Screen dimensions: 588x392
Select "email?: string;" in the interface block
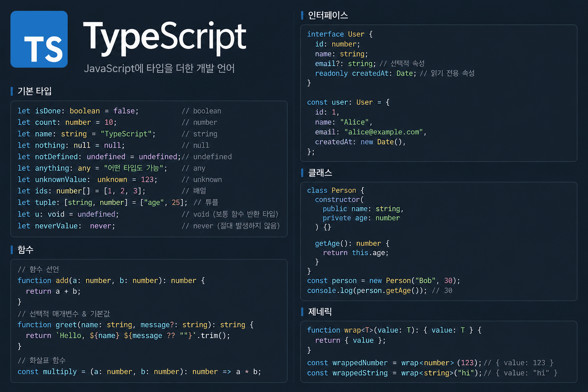pyautogui.click(x=346, y=64)
